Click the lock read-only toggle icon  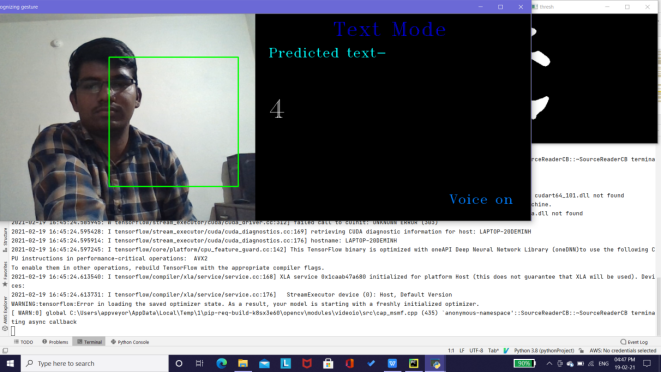tap(581, 350)
